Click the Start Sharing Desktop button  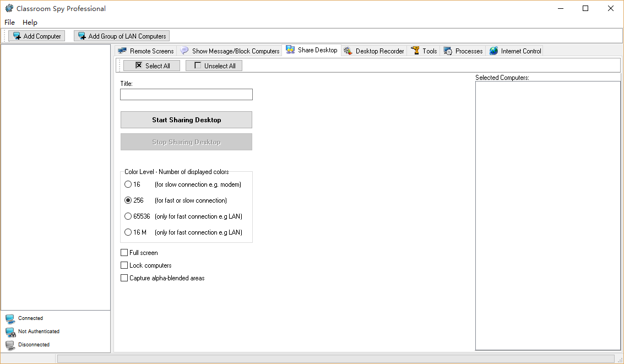pyautogui.click(x=186, y=119)
